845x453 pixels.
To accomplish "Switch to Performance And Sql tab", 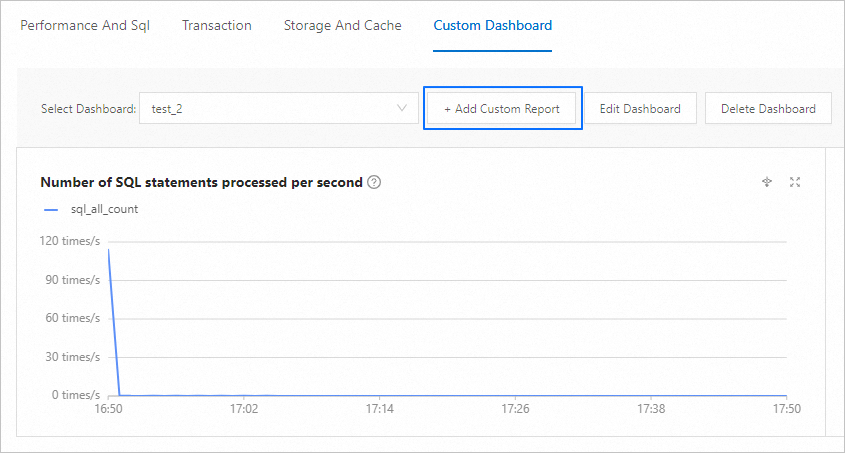I will [85, 25].
